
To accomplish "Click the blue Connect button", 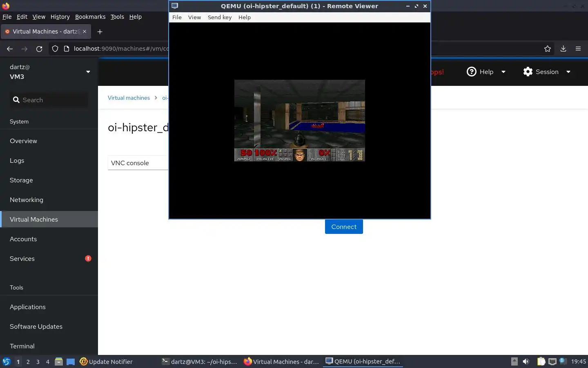I will coord(344,227).
